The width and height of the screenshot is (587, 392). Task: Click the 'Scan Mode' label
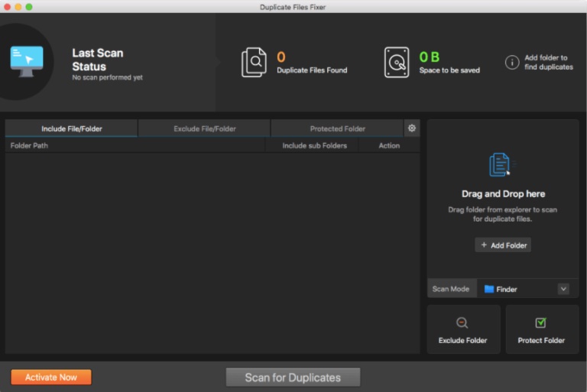451,289
